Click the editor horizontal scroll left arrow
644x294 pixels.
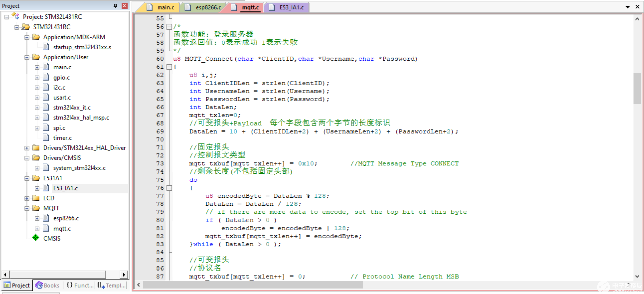[x=139, y=285]
